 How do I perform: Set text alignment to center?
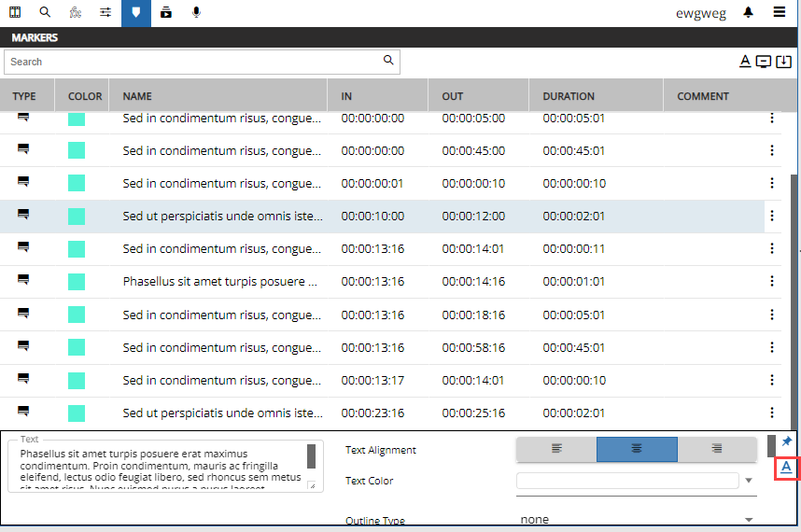637,449
